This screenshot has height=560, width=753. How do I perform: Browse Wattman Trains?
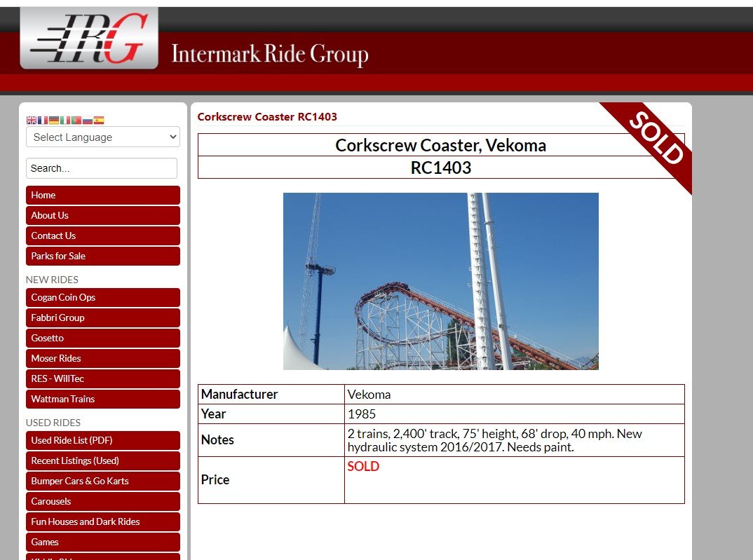(103, 399)
